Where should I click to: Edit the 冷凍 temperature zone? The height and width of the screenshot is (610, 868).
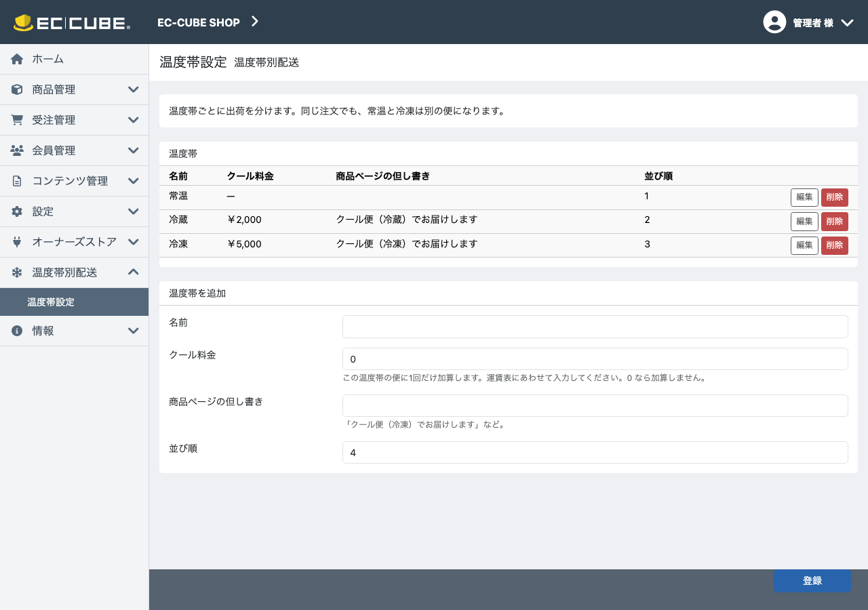[x=804, y=245]
